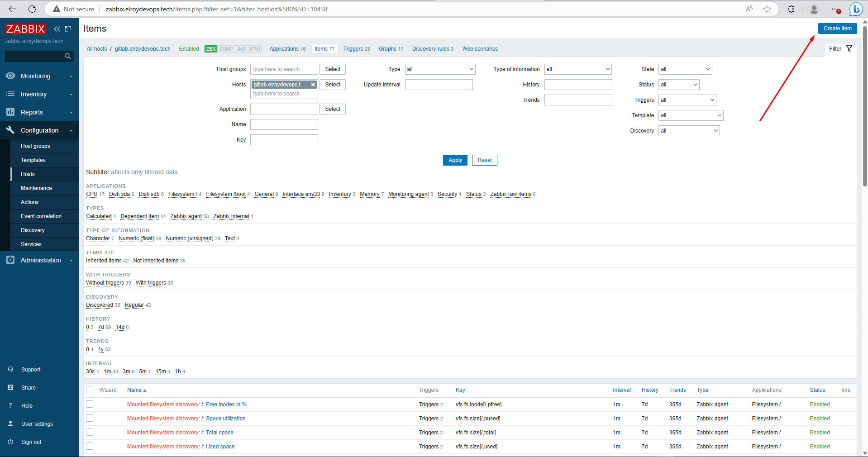Click the read aloud icon in address bar
Viewport: 868px width, 457px height.
click(x=749, y=9)
